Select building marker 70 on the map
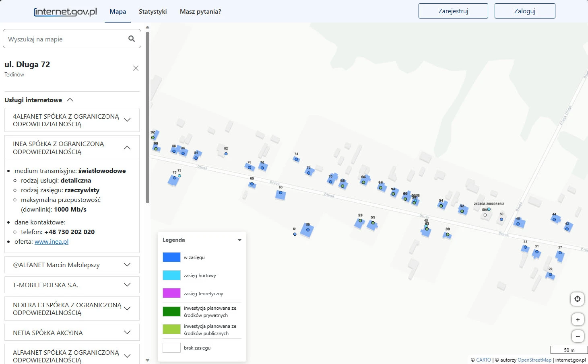588x364 pixels. tap(330, 182)
